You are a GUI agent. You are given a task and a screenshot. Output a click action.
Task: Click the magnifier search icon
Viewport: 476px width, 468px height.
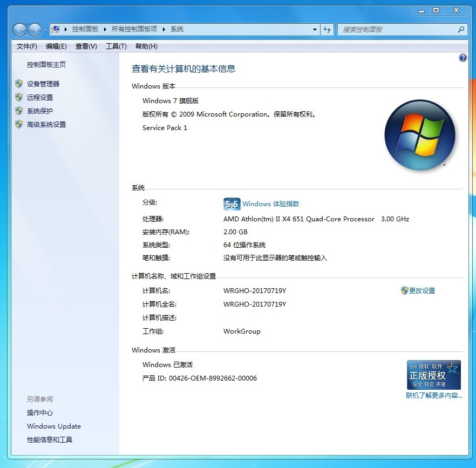pos(461,30)
